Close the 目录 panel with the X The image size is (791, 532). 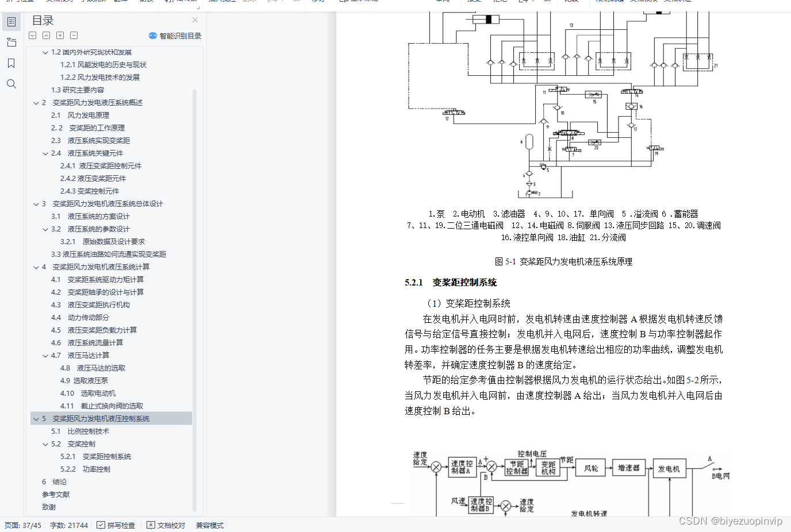(x=194, y=20)
